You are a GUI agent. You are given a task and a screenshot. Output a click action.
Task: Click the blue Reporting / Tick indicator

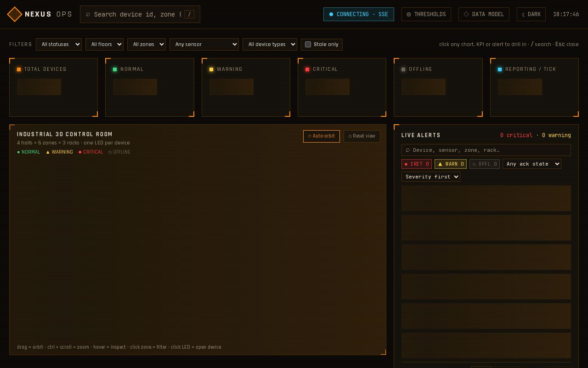[x=500, y=69]
